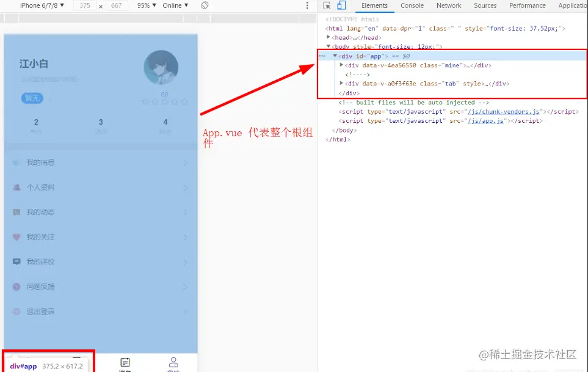Switch to the Sources tab

point(485,5)
